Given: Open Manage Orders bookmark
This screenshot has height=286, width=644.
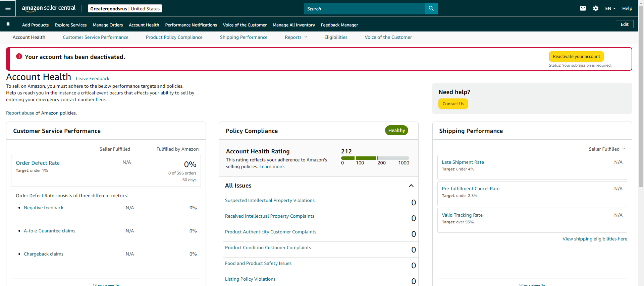Looking at the screenshot, I should tap(108, 25).
